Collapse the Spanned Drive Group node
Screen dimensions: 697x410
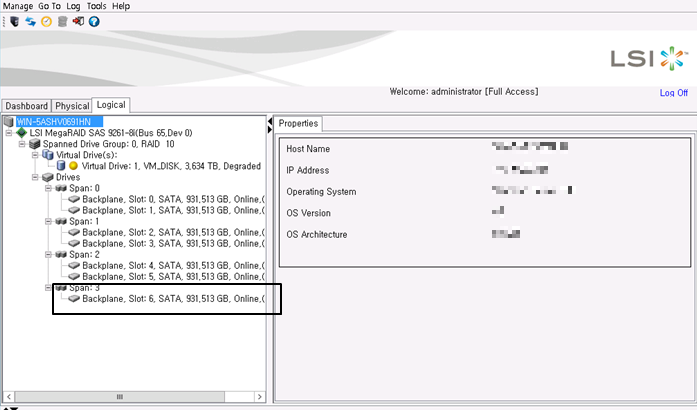(x=22, y=144)
